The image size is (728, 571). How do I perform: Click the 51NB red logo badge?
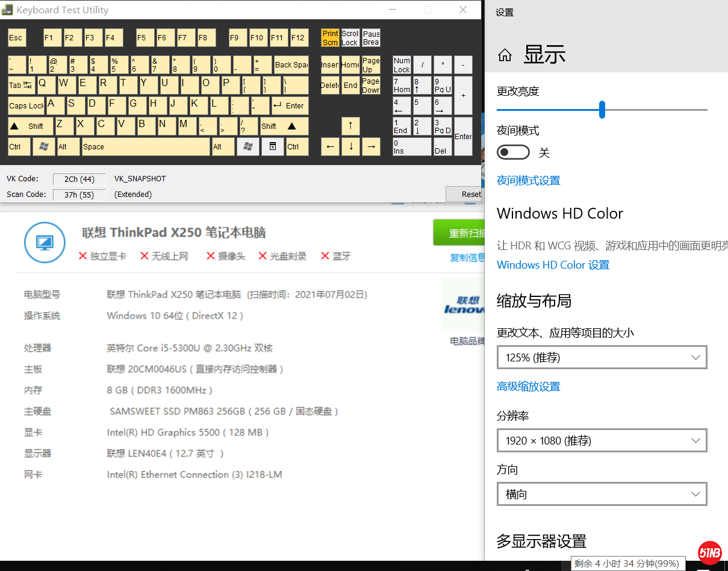point(710,552)
